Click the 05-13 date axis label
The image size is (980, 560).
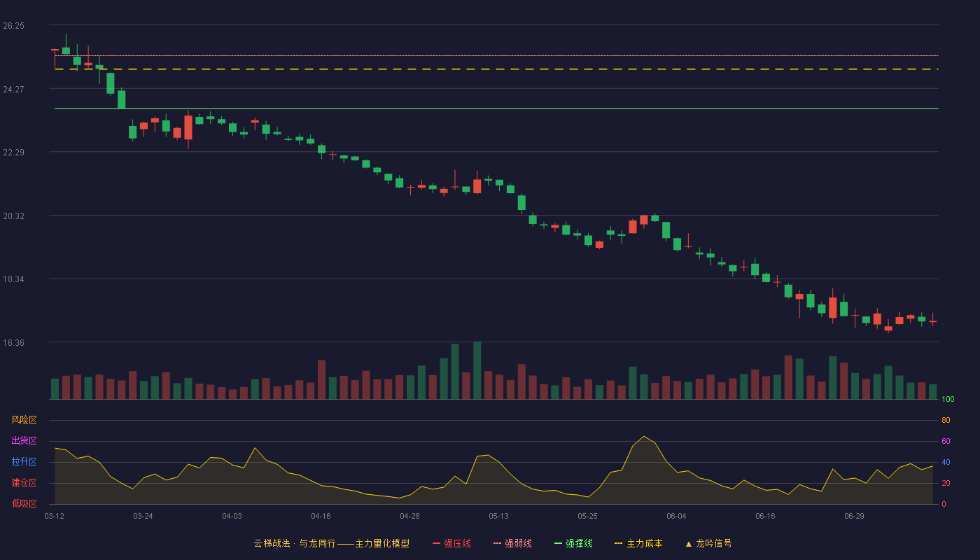(x=498, y=516)
